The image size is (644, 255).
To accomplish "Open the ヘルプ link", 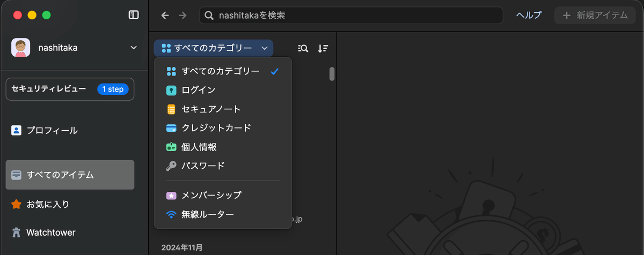I will tap(529, 16).
